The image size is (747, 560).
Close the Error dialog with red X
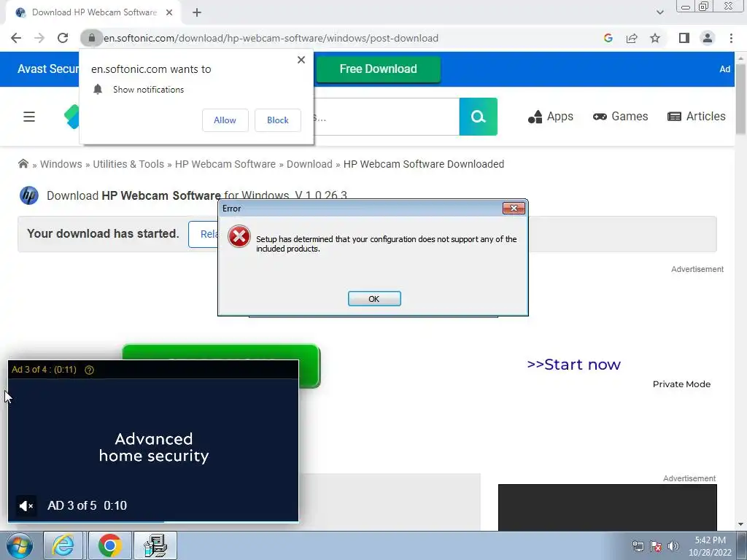(514, 208)
